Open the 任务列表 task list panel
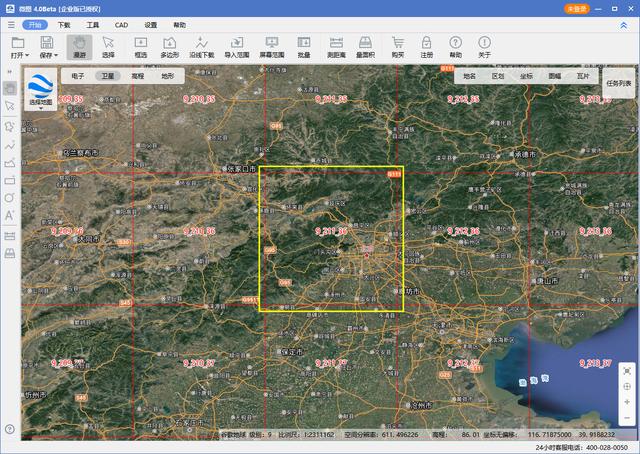 pyautogui.click(x=619, y=83)
